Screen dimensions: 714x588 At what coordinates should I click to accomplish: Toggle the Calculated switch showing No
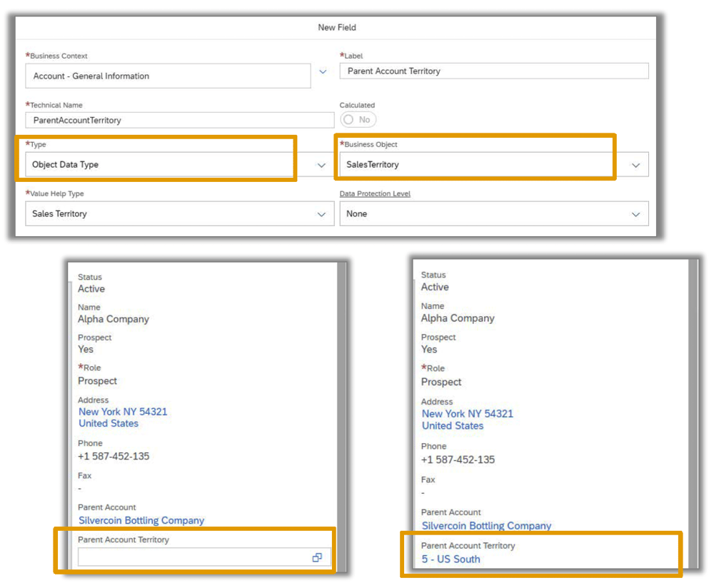point(358,120)
